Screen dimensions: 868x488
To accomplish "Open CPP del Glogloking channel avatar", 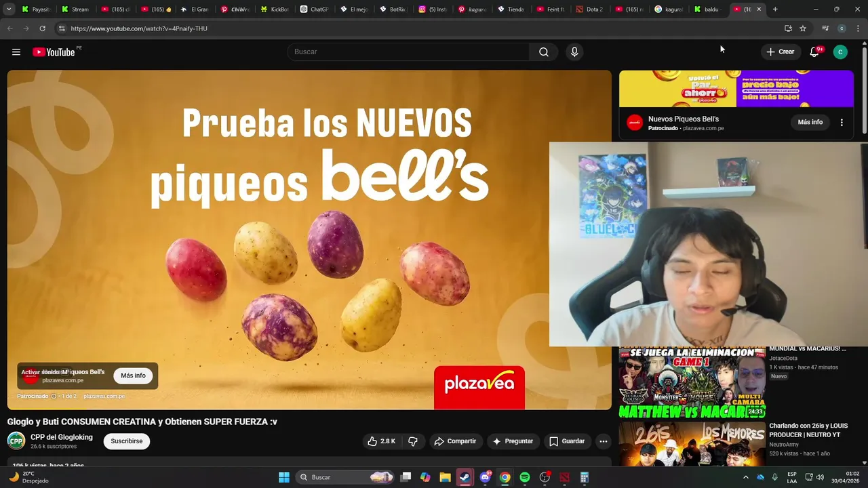I will click(16, 441).
